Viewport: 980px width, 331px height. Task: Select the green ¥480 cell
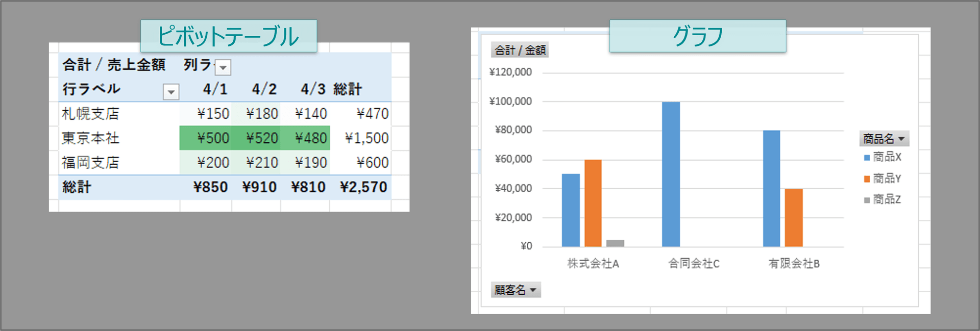[305, 138]
